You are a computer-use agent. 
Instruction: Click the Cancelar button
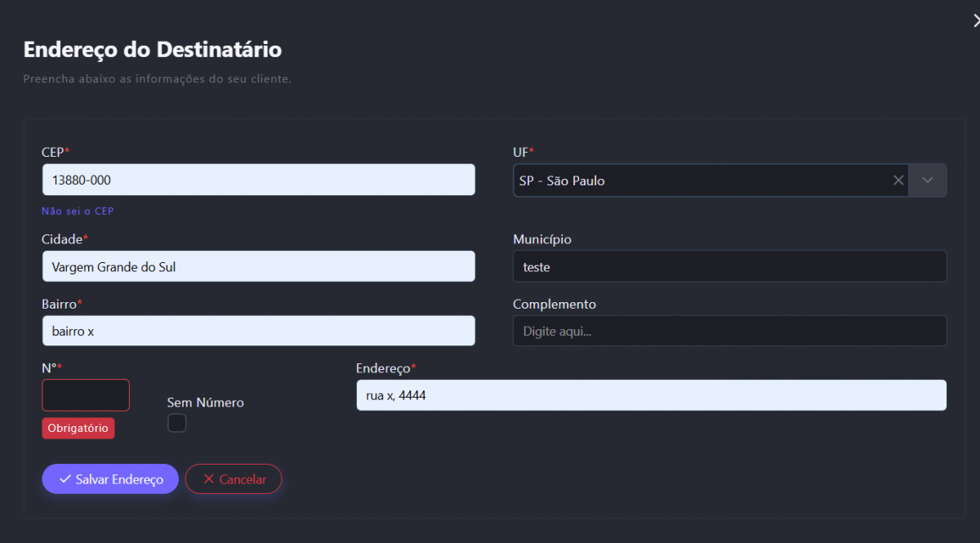[234, 479]
